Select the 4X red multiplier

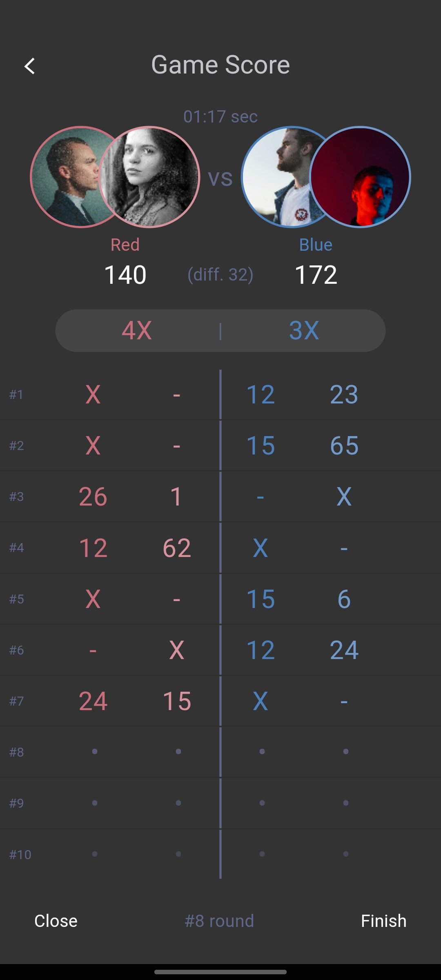pyautogui.click(x=137, y=330)
